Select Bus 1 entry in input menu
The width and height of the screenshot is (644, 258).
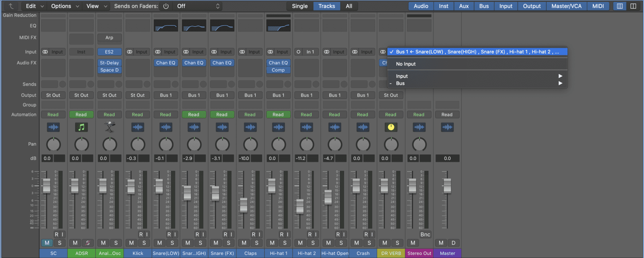477,52
